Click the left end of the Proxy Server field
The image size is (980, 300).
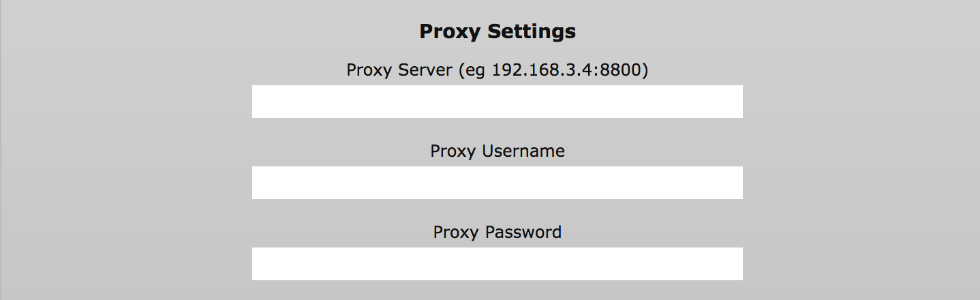coord(262,102)
